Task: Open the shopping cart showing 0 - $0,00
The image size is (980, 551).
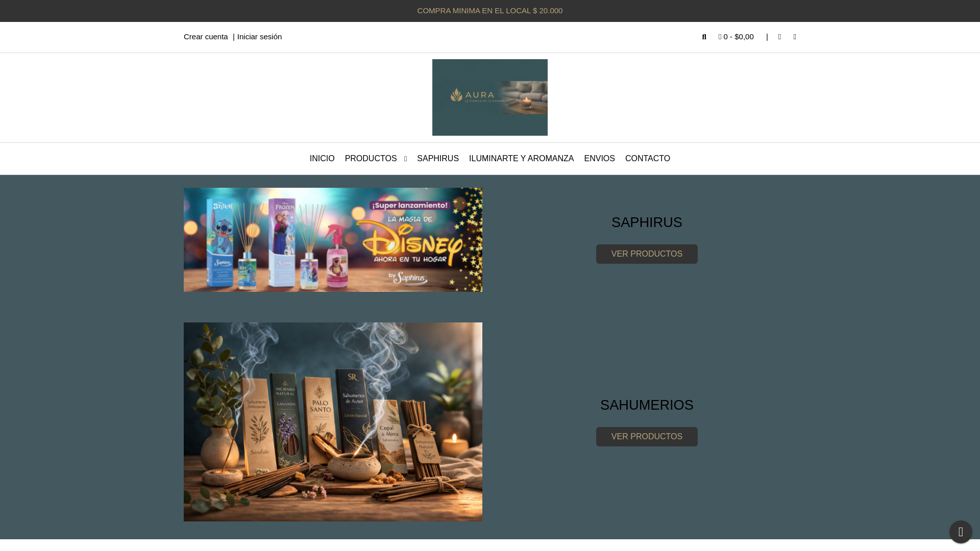Action: click(736, 37)
